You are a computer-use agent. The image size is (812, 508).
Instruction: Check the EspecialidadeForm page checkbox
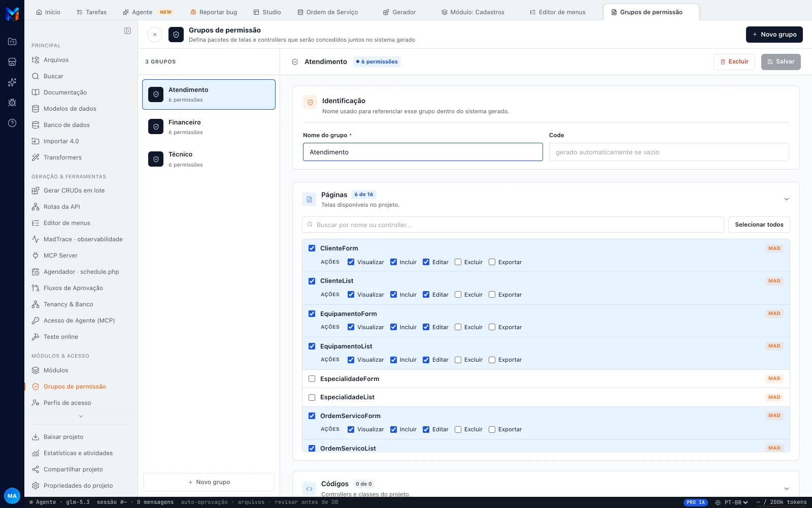[x=312, y=379]
